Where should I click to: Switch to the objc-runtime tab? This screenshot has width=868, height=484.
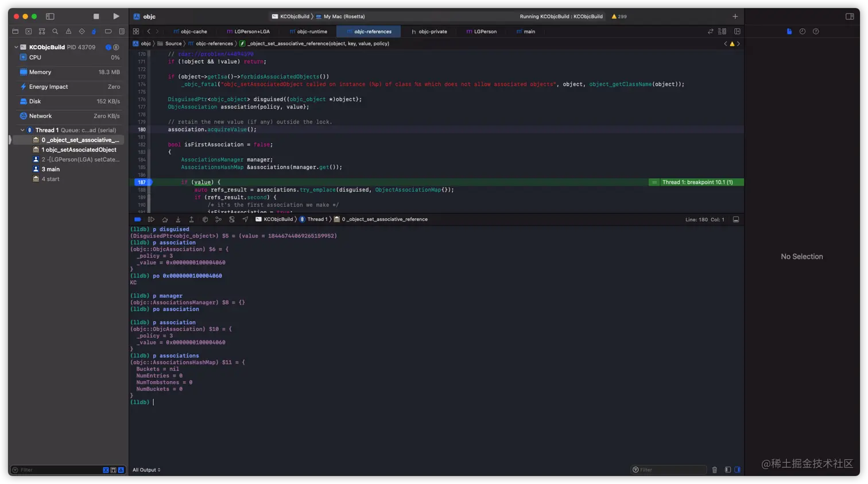pyautogui.click(x=308, y=32)
